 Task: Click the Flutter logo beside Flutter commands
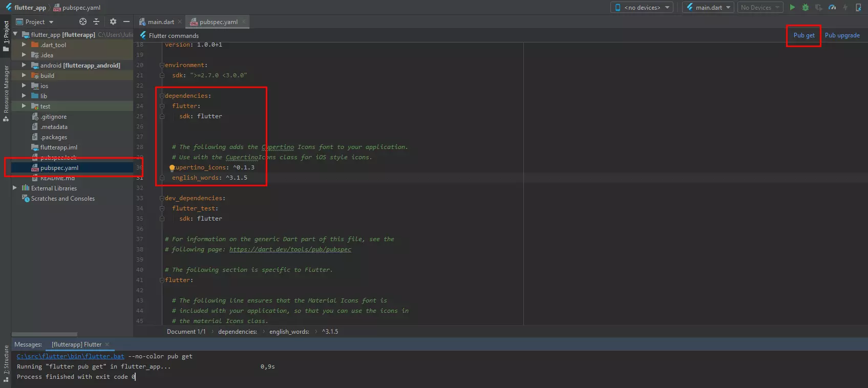coord(143,35)
